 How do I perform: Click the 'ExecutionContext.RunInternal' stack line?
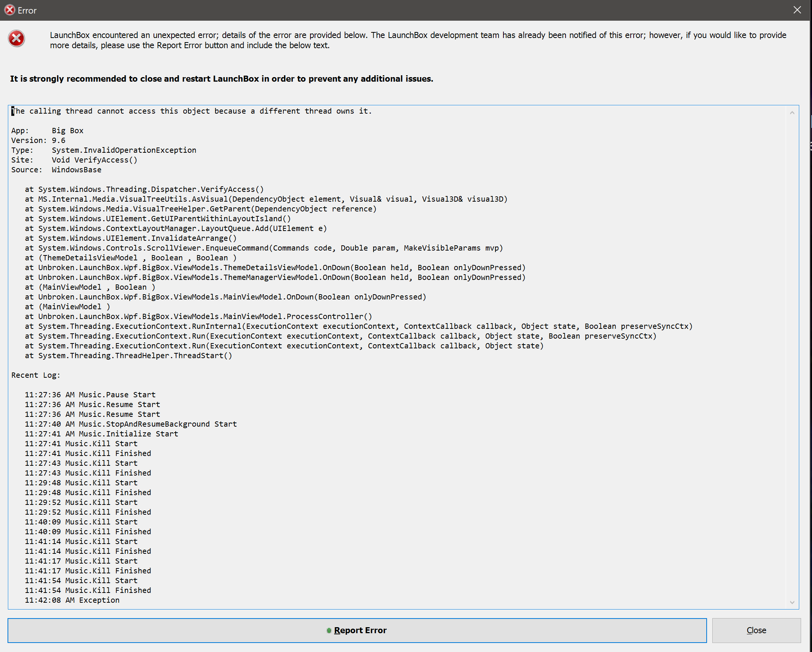tap(359, 327)
